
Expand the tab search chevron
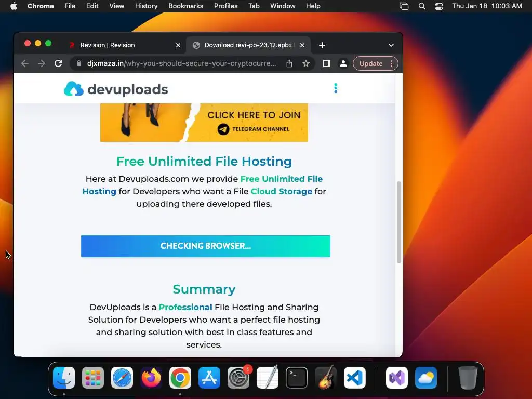pyautogui.click(x=391, y=45)
